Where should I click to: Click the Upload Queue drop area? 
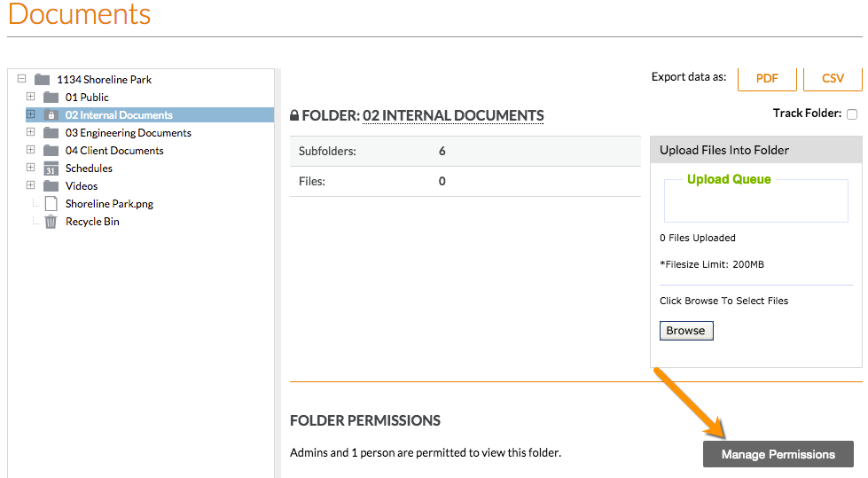point(755,200)
